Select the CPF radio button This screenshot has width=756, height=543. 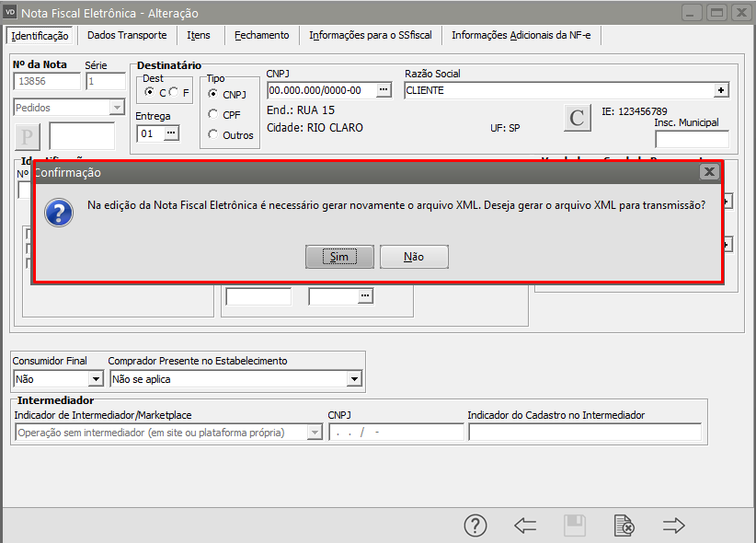coord(213,115)
